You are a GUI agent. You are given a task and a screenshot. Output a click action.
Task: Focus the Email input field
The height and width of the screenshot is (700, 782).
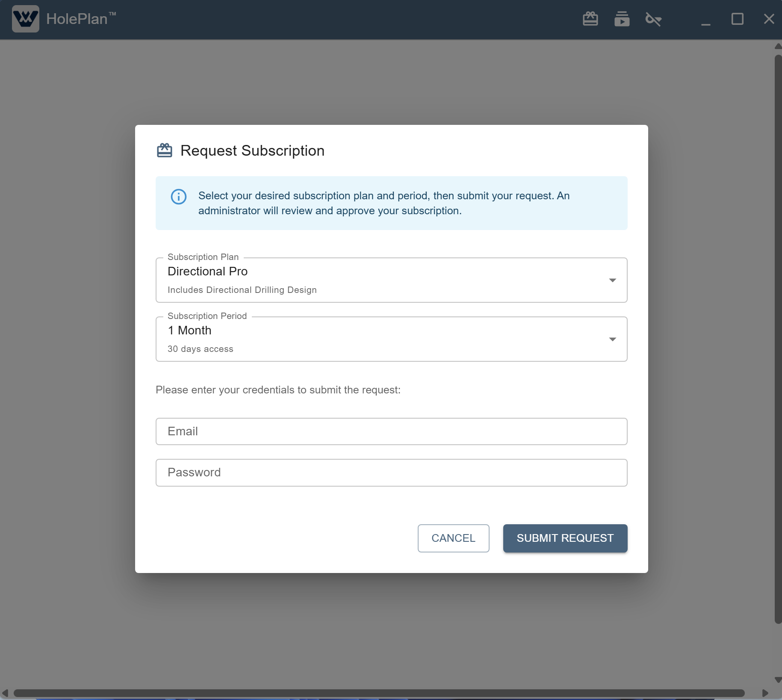(391, 431)
